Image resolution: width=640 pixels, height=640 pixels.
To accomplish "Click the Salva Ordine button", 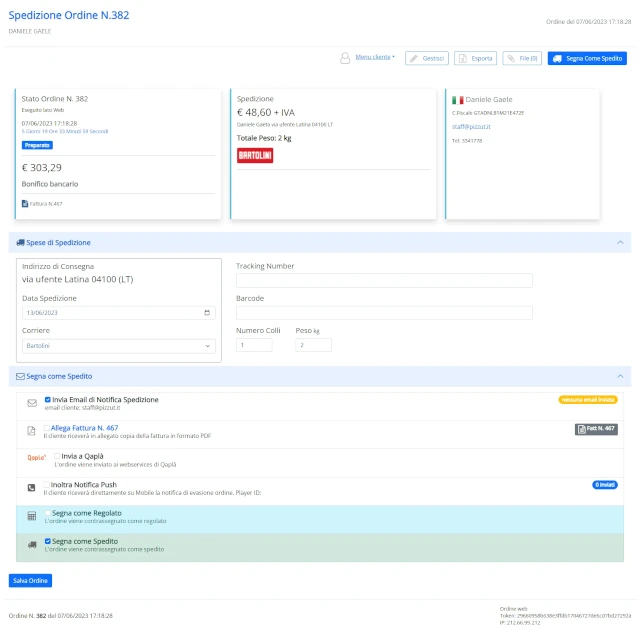I will point(30,580).
